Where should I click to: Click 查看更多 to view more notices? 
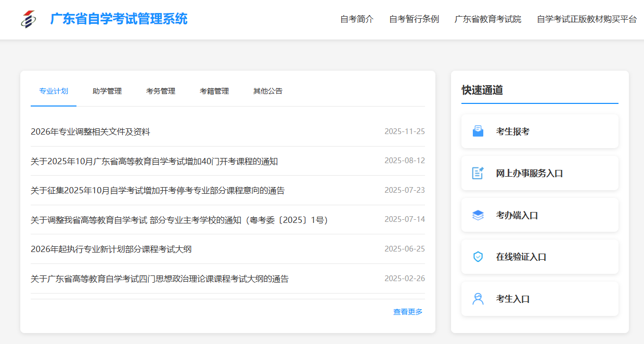pyautogui.click(x=408, y=312)
